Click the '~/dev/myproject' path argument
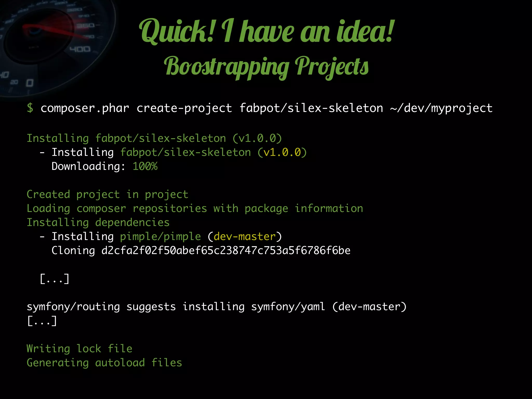The width and height of the screenshot is (532, 399). coord(441,108)
